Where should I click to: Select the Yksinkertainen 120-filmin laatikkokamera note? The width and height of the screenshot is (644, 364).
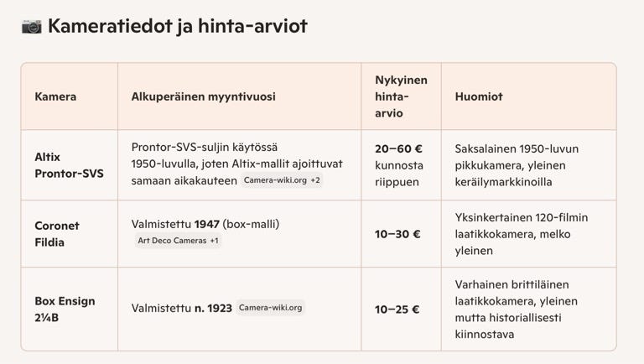pos(521,234)
